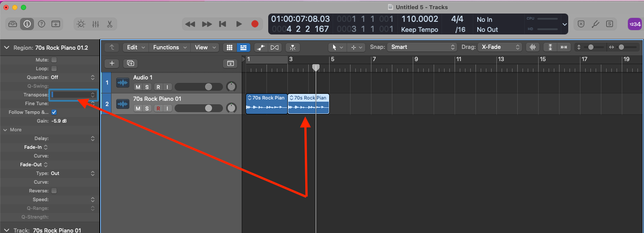
Task: Switch to grid view button
Action: pos(229,47)
